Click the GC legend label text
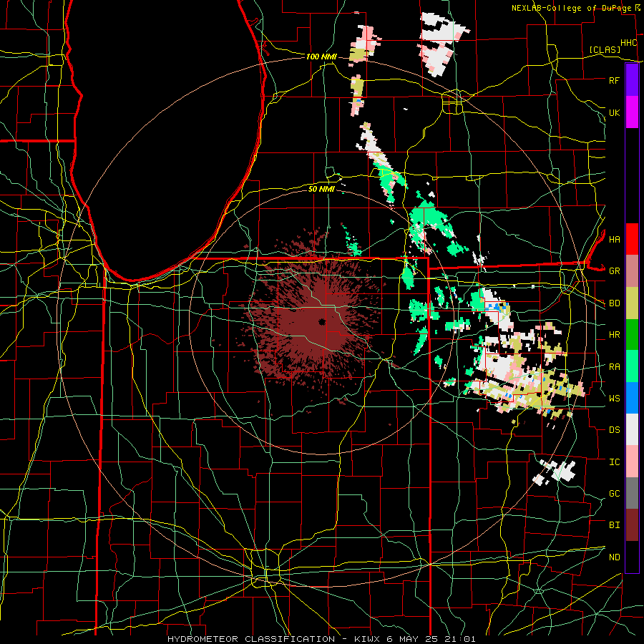 pos(614,494)
